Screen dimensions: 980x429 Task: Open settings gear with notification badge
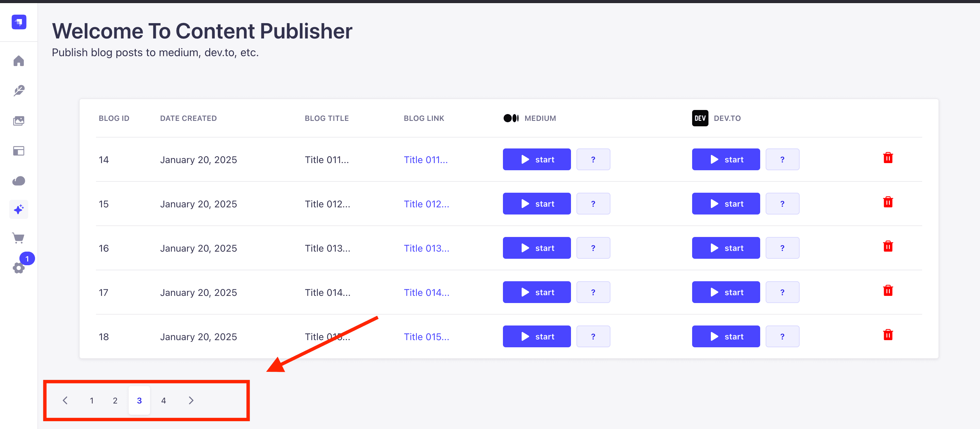19,268
